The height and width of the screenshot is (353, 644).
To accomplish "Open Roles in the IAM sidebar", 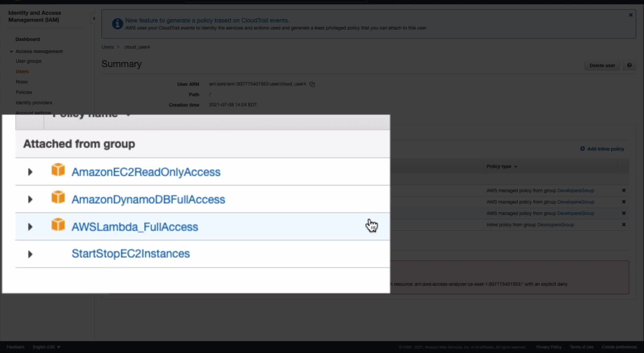I will click(21, 82).
